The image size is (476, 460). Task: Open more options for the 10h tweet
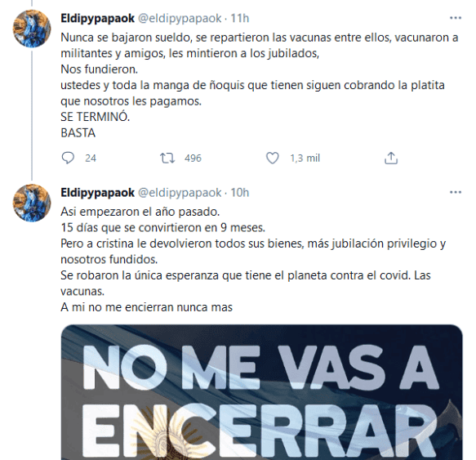pyautogui.click(x=456, y=192)
